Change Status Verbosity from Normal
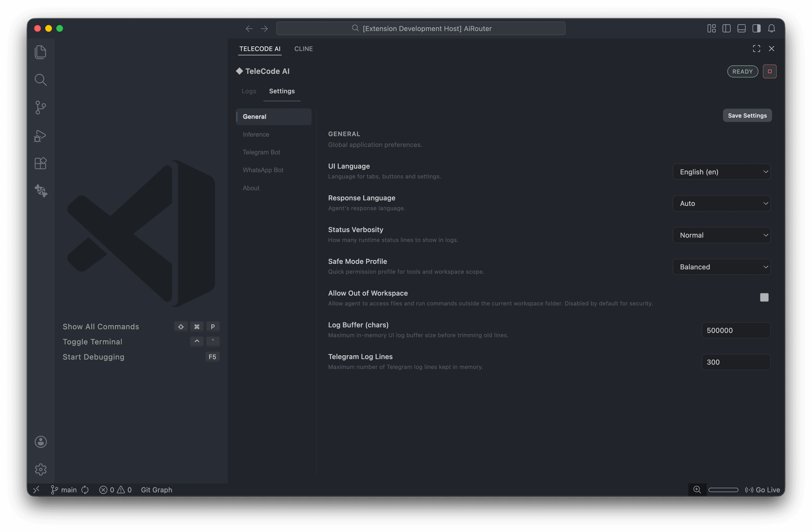 pos(721,235)
